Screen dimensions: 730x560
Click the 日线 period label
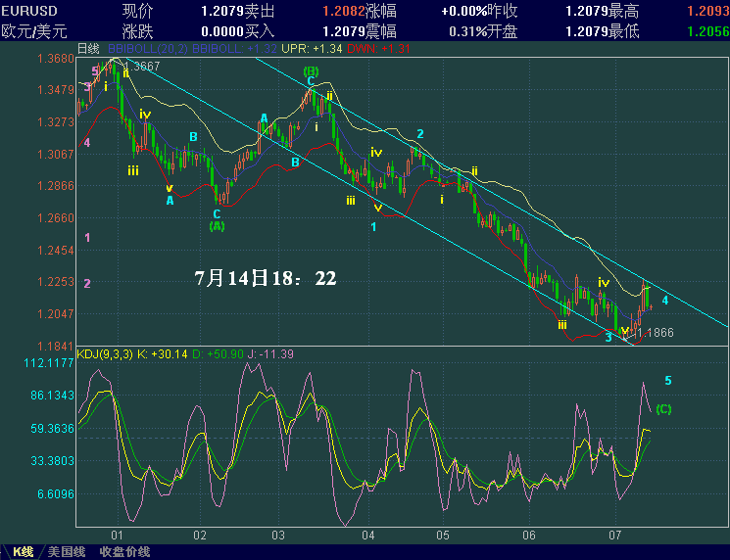point(88,48)
